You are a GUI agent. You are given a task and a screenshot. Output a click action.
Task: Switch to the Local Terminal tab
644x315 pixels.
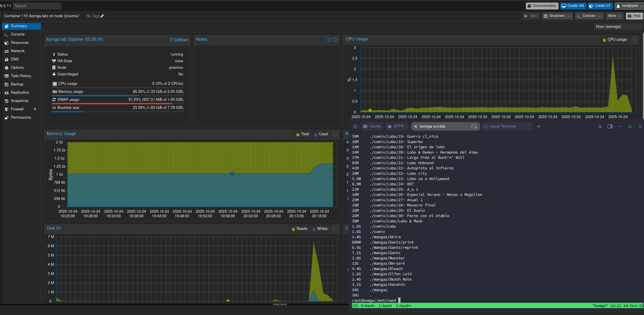click(502, 126)
